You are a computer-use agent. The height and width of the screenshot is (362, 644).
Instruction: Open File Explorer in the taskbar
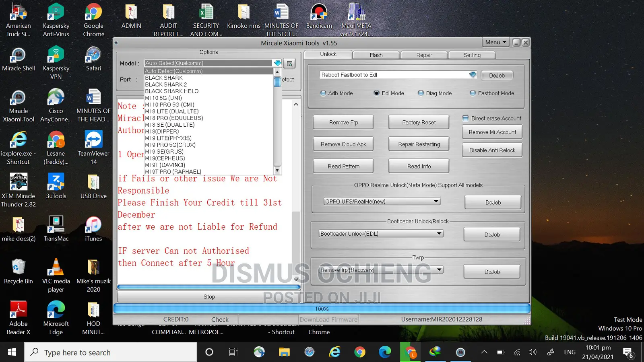[284, 352]
